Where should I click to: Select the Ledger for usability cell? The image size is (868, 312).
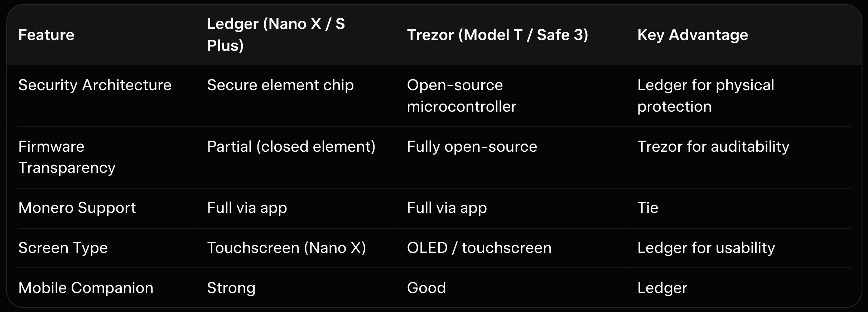pos(706,248)
